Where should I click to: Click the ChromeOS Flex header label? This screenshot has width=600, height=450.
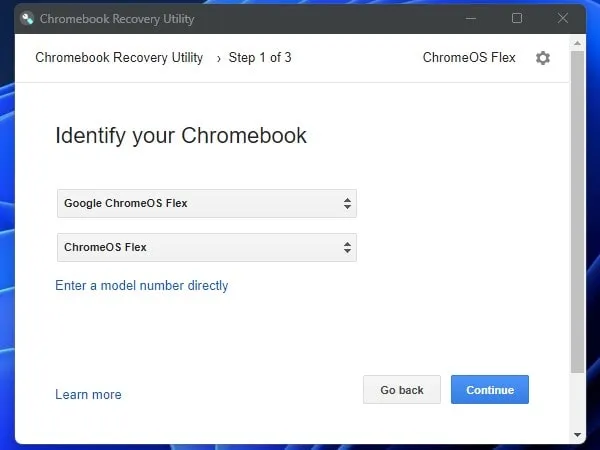[x=469, y=57]
